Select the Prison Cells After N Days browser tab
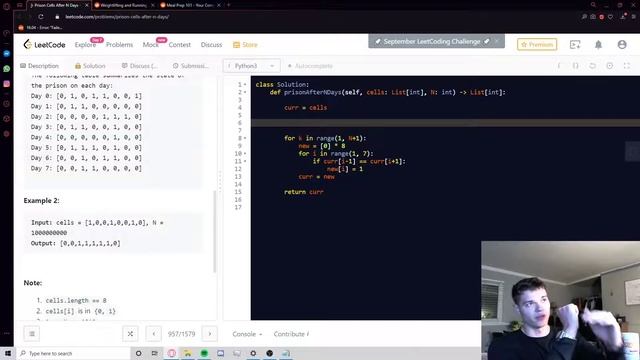This screenshot has height=360, width=640. click(x=59, y=5)
